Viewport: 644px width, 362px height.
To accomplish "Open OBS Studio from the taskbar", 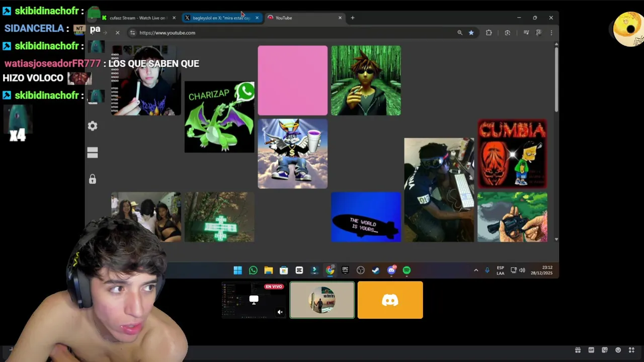I will pyautogui.click(x=361, y=270).
